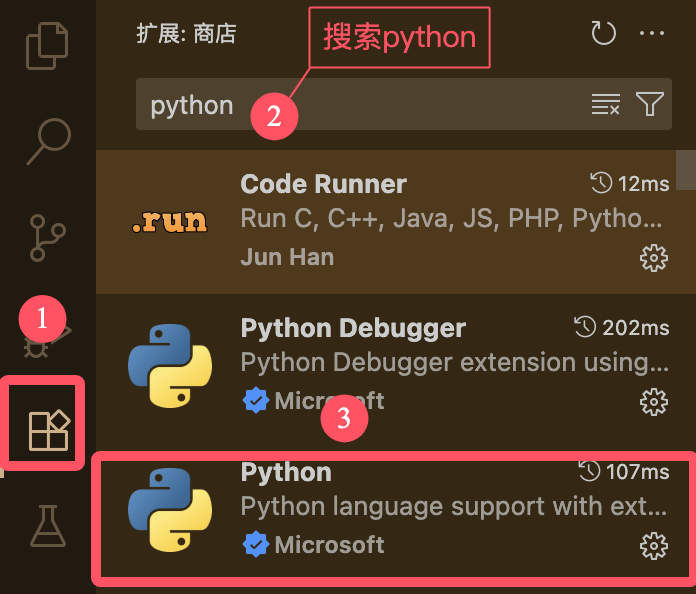Open the Search view in activity bar
Viewport: 696px width, 594px height.
pos(48,142)
